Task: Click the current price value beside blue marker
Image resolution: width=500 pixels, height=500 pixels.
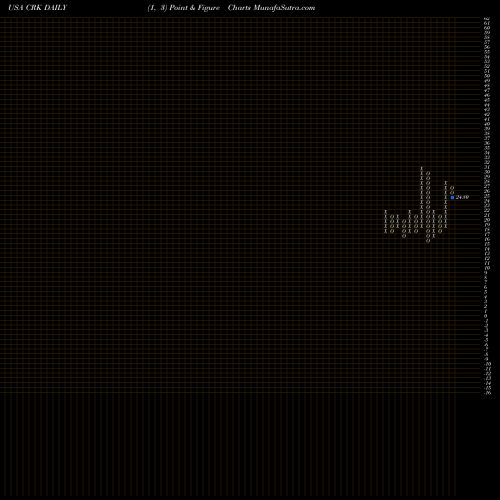Action: pyautogui.click(x=462, y=197)
